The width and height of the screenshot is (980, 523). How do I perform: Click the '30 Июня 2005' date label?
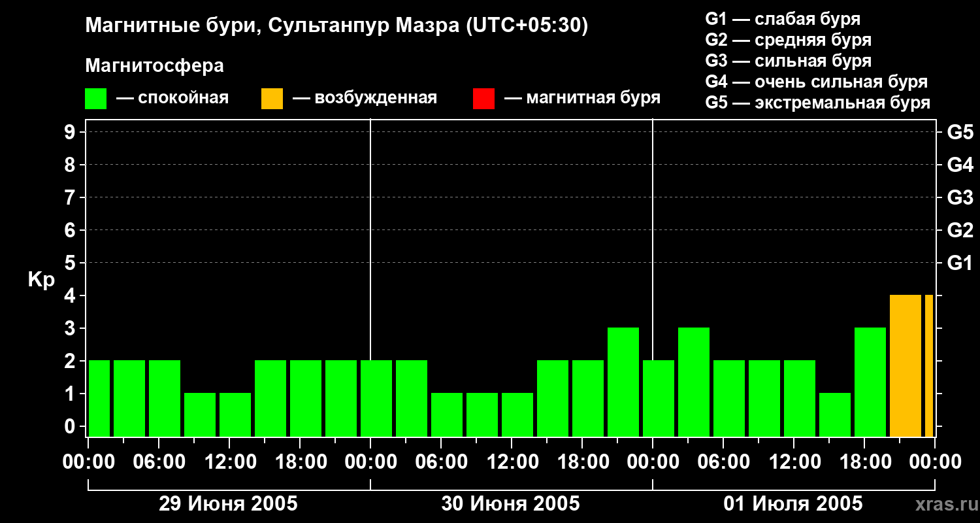[x=511, y=503]
